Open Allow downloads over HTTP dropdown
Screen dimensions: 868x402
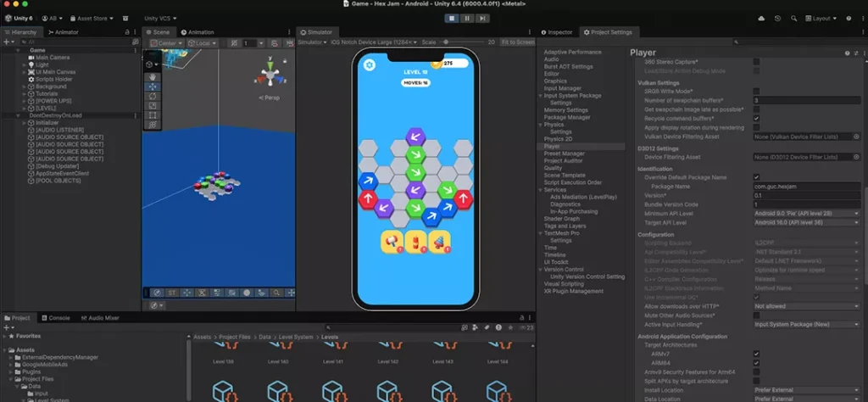807,306
